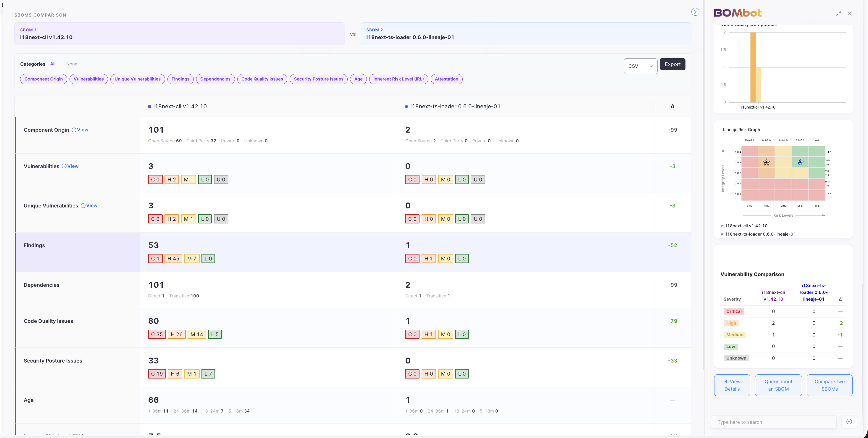Click the -79 delta for Code Quality Issues
Image resolution: width=868 pixels, height=438 pixels.
point(672,321)
